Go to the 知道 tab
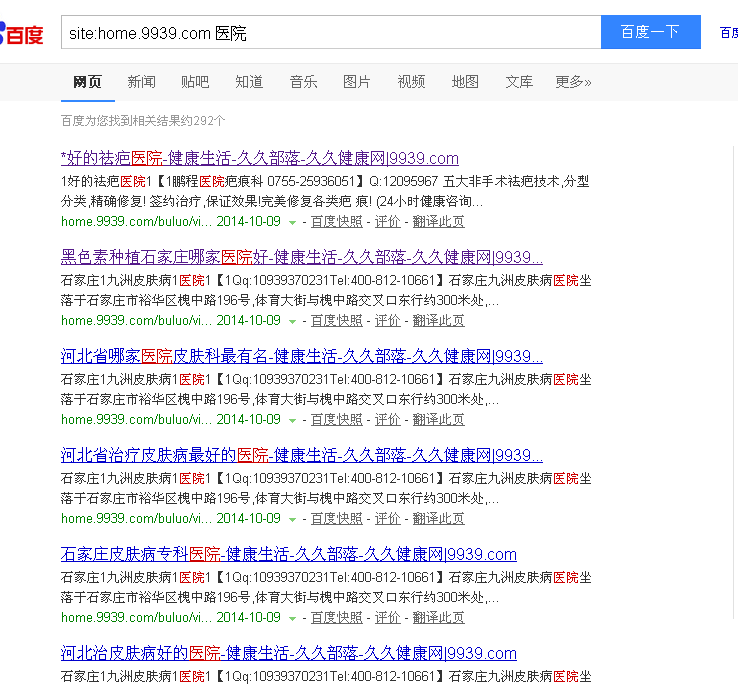Image resolution: width=738 pixels, height=687 pixels. click(x=249, y=82)
